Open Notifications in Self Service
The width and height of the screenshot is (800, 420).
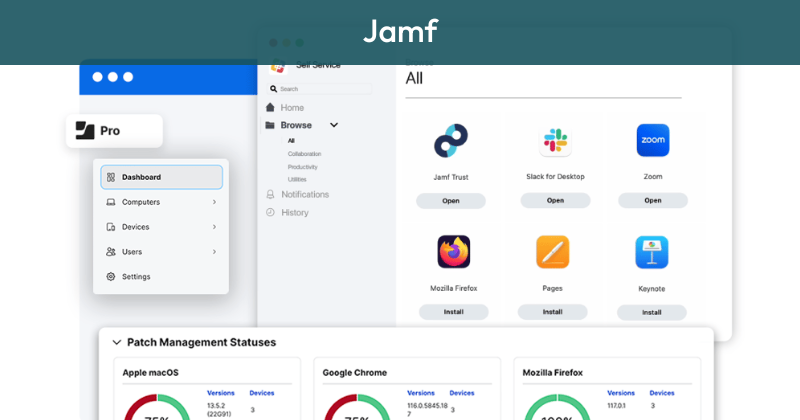point(305,194)
